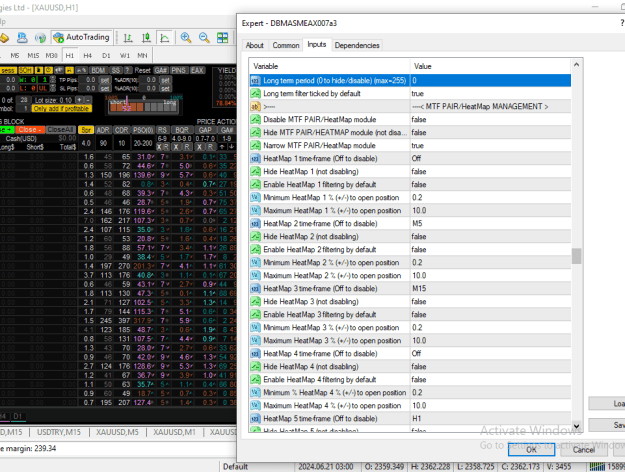Click the yellow SOH button on chart
The image size is (625, 472).
click(26, 71)
